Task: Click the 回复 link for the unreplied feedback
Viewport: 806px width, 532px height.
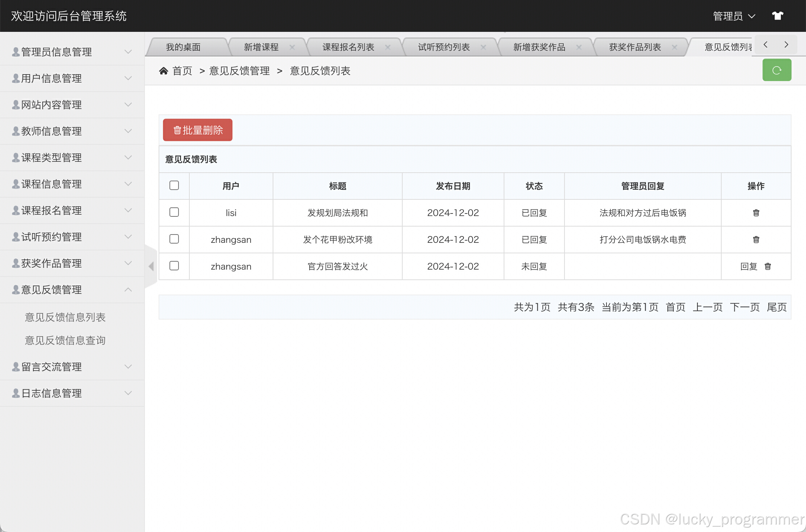Action: (748, 266)
